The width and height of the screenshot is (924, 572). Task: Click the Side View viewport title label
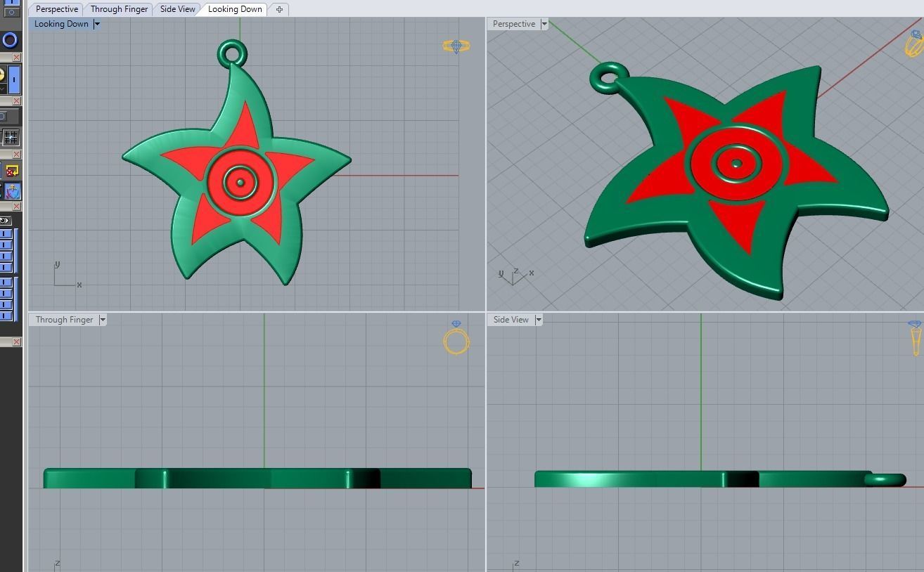511,320
